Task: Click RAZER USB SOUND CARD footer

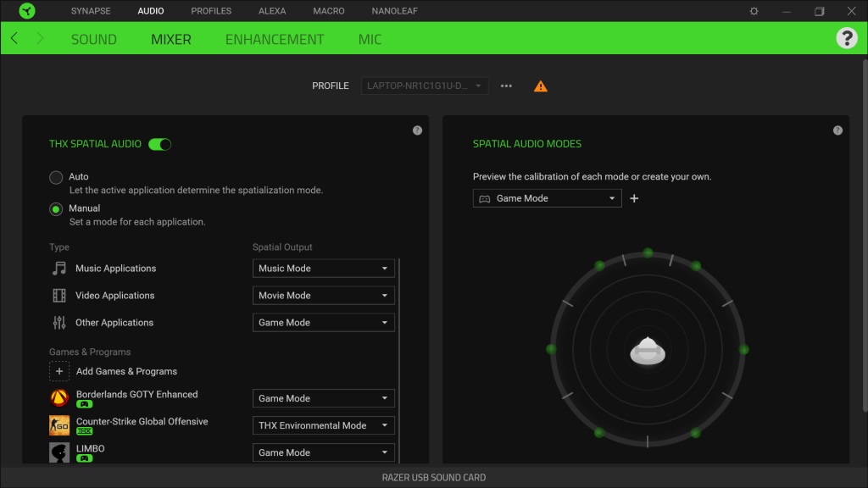Action: pos(434,478)
